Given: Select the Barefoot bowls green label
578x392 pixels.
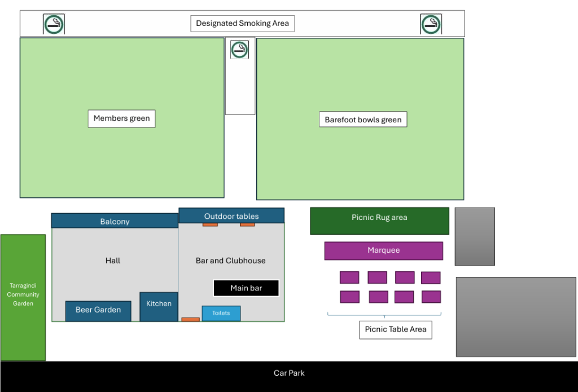Looking at the screenshot, I should [x=363, y=120].
